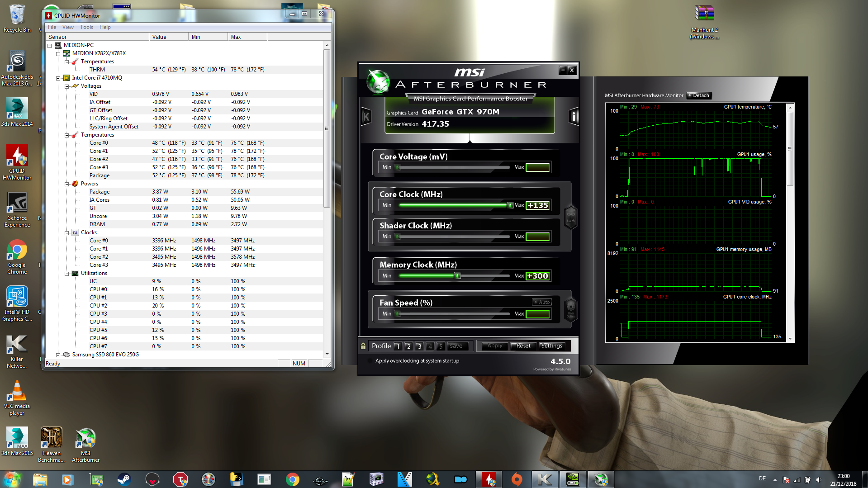
Task: Collapse the Powers section
Action: (66, 184)
